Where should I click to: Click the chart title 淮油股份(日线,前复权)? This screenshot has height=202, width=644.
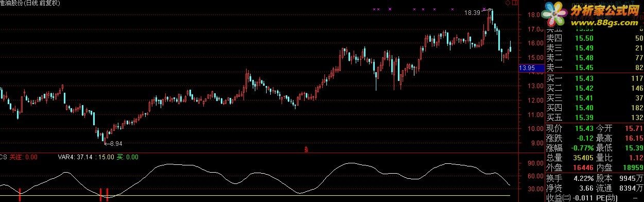pyautogui.click(x=30, y=3)
